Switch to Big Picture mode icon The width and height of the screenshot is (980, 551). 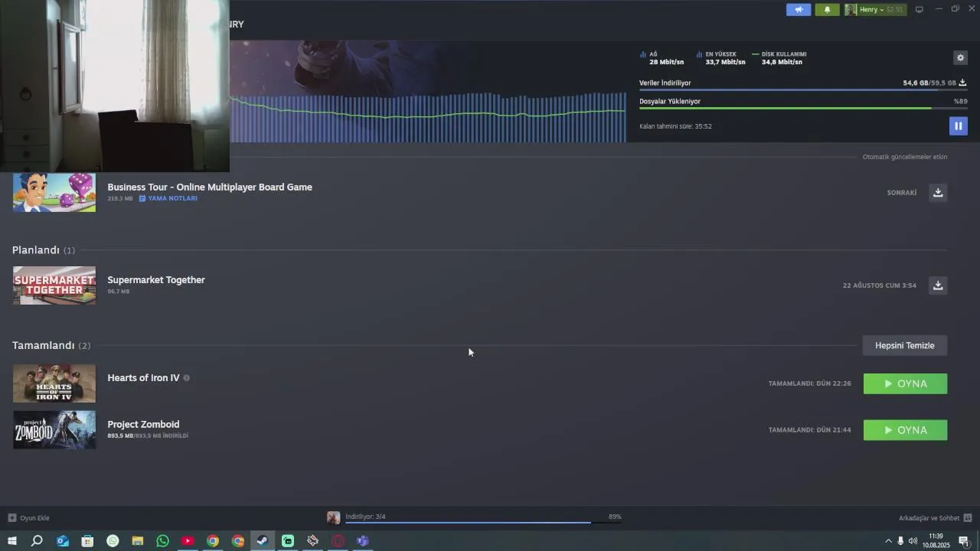920,9
